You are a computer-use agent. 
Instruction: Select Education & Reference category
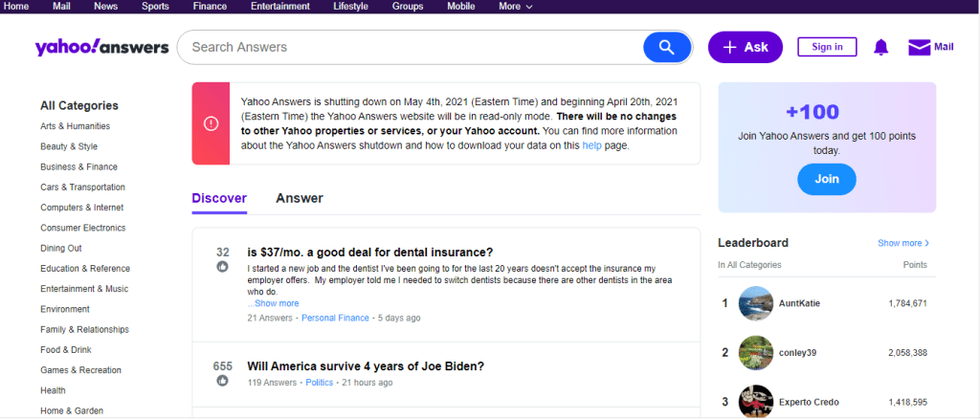pyautogui.click(x=85, y=269)
